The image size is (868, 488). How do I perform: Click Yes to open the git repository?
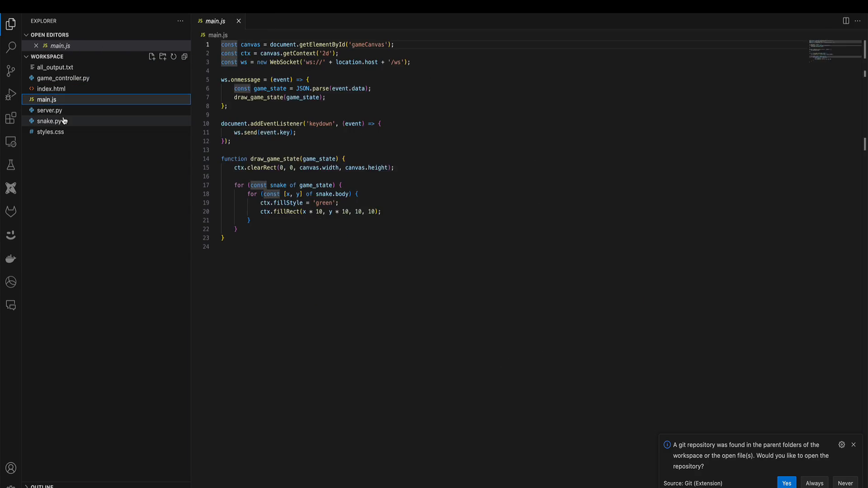(786, 483)
